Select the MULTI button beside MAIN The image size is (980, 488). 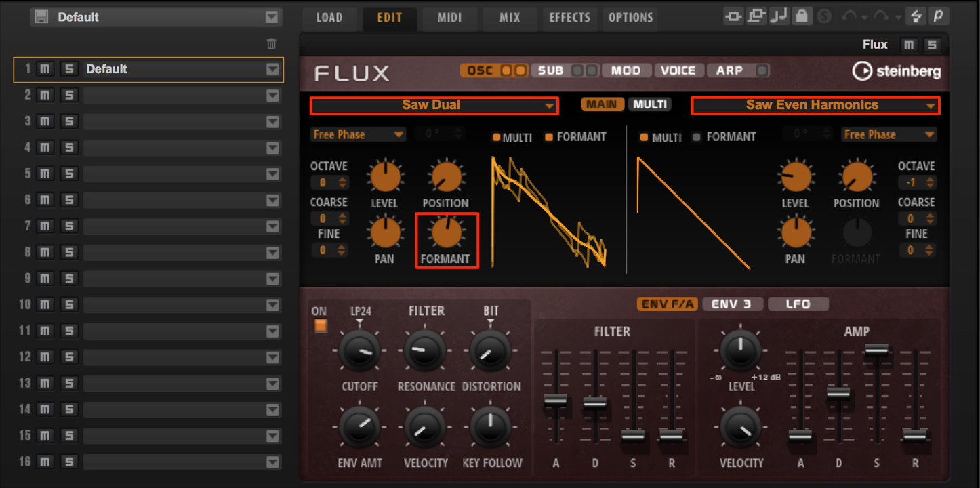click(650, 104)
